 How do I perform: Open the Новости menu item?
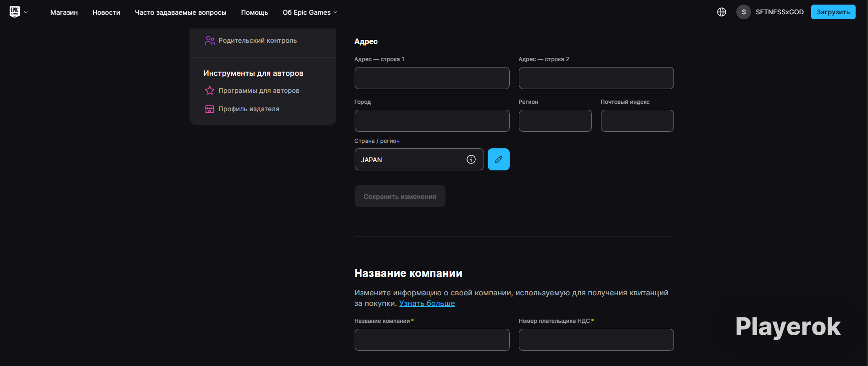point(106,12)
